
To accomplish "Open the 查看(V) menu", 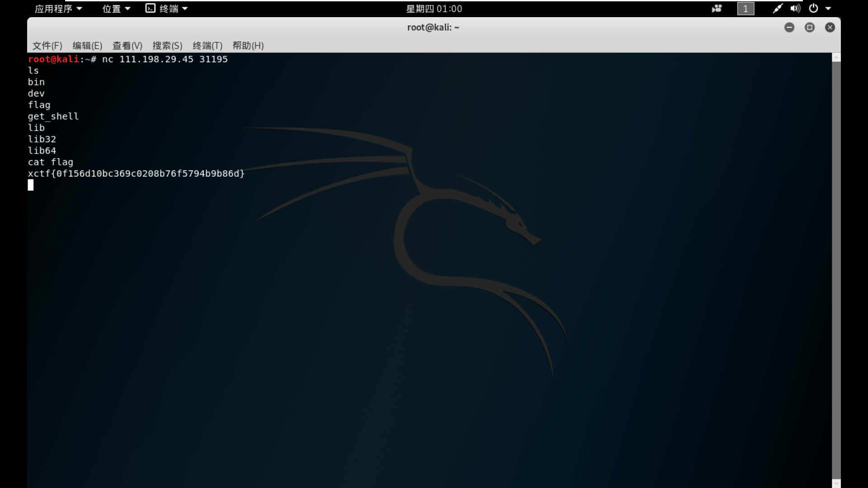I will click(127, 46).
